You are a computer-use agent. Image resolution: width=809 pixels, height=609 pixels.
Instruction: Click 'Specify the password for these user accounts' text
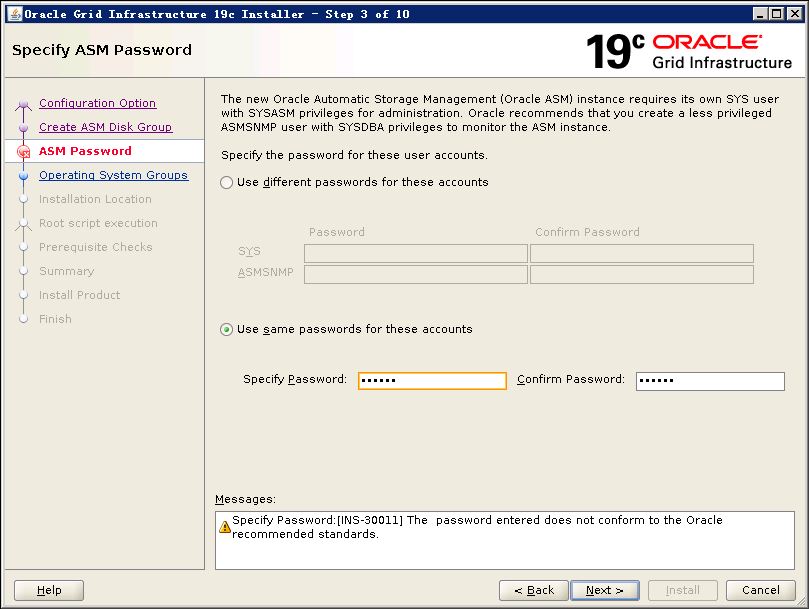(x=354, y=155)
